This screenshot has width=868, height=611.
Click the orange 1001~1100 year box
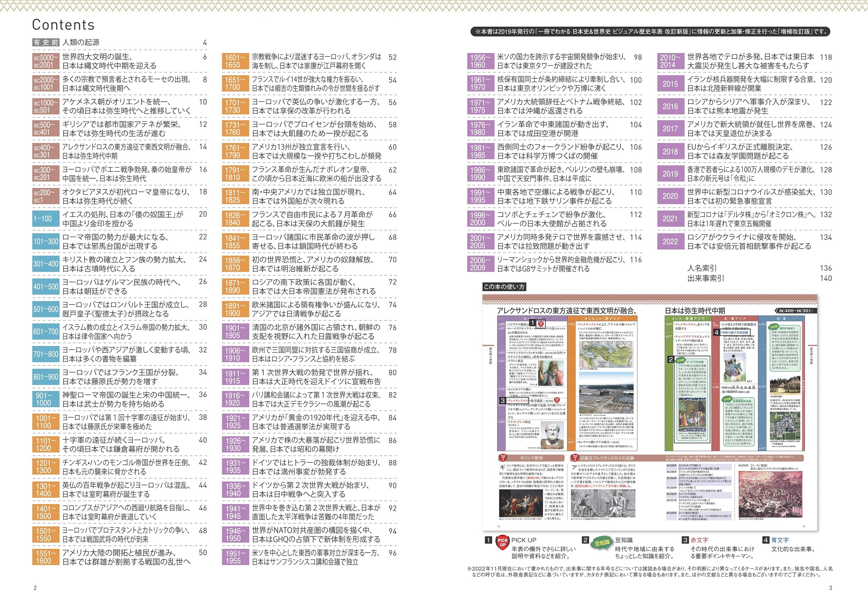click(x=46, y=422)
